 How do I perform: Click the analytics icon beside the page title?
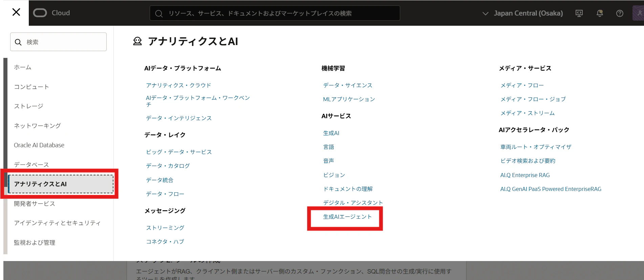coord(137,41)
